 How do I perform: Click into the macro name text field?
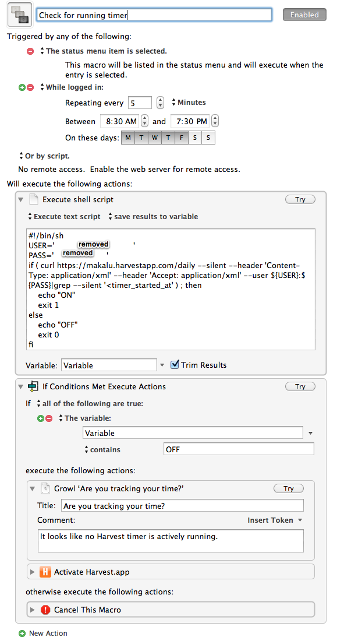(x=154, y=15)
